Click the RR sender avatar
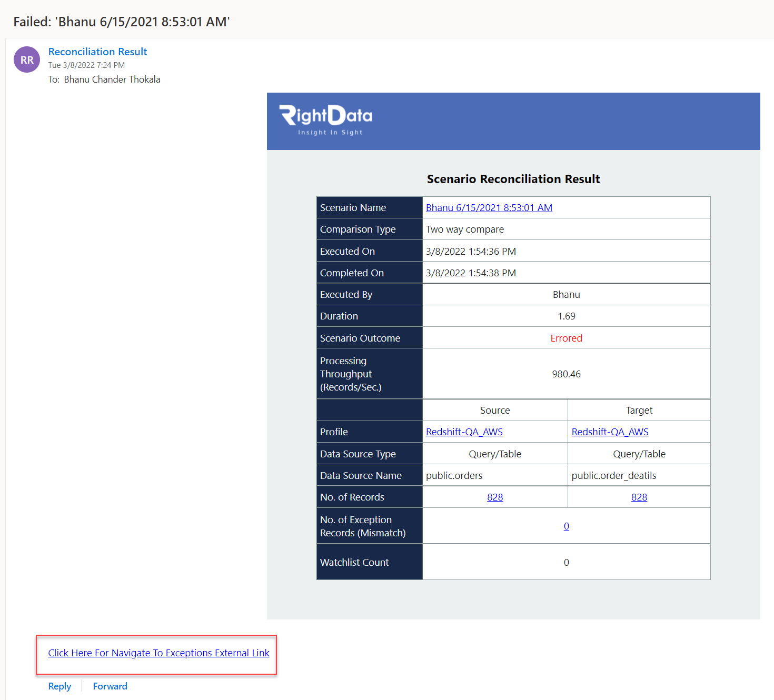Viewport: 774px width, 700px height. 27,59
